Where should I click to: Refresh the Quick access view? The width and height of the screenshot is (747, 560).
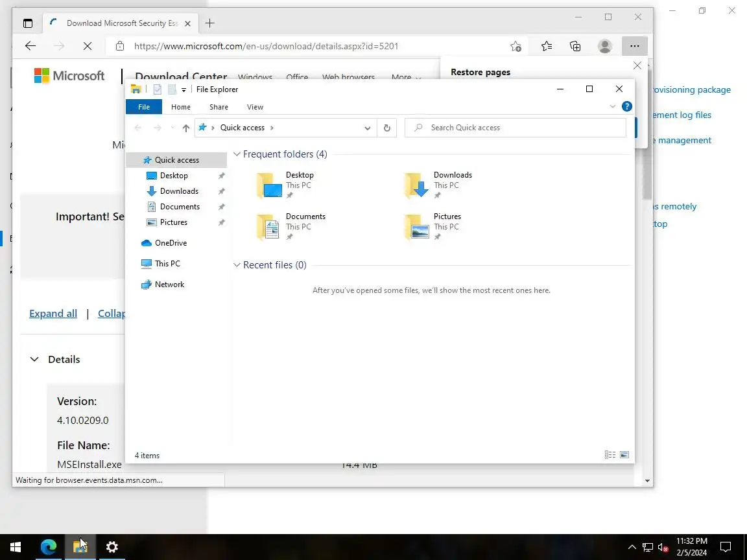click(387, 128)
